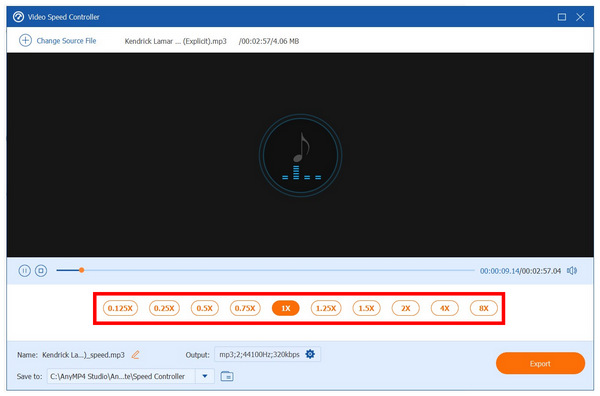The width and height of the screenshot is (600, 396).
Task: Open the Change Source File link
Action: tap(66, 41)
